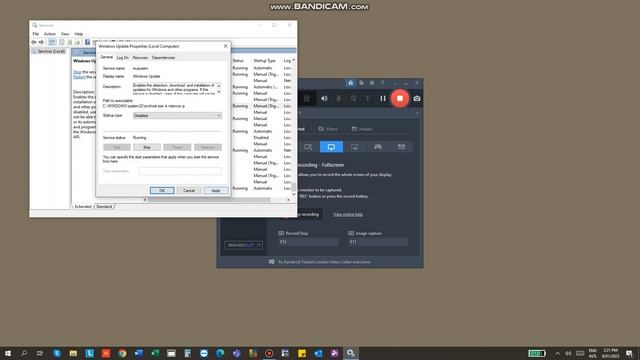This screenshot has height=360, width=640.
Task: Switch to the Extended tab in Services
Action: (83, 207)
